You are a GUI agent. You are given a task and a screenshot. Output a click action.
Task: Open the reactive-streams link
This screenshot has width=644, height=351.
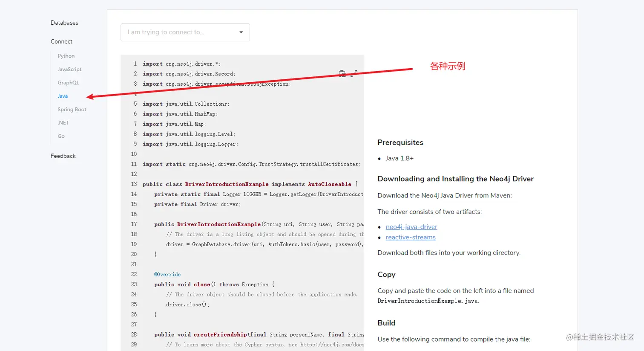(411, 238)
